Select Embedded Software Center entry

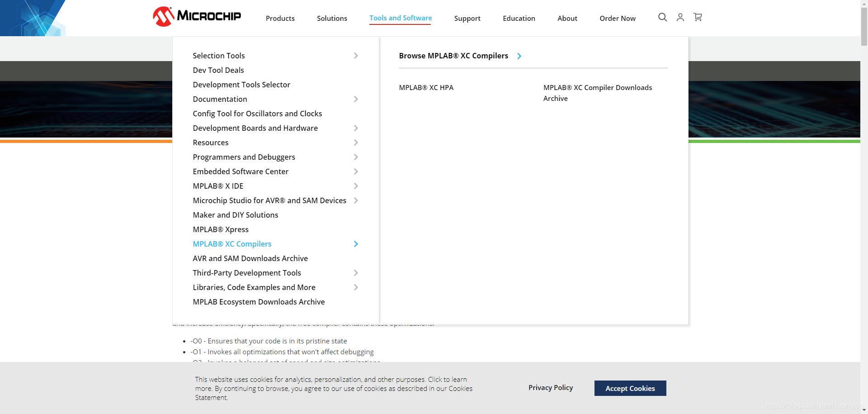coord(241,171)
